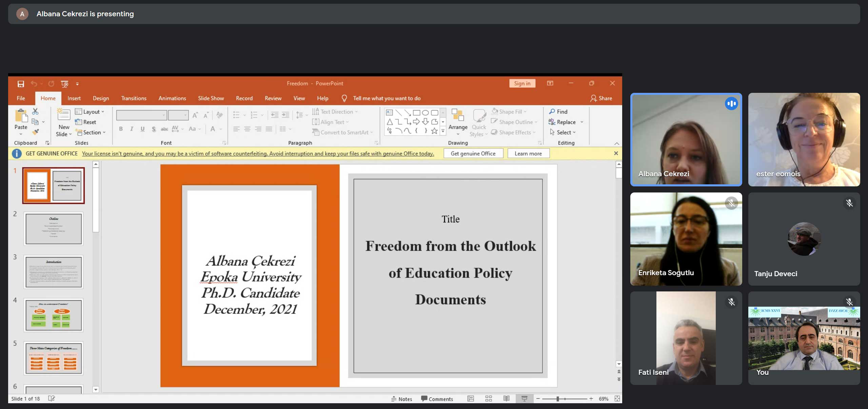This screenshot has height=409, width=868.
Task: Open Reading View from status bar
Action: tap(506, 399)
